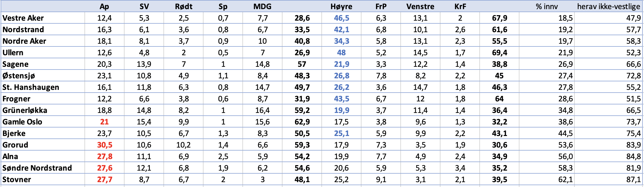Select the Vestre Aker row label
Image resolution: width=644 pixels, height=187 pixels.
pyautogui.click(x=23, y=18)
